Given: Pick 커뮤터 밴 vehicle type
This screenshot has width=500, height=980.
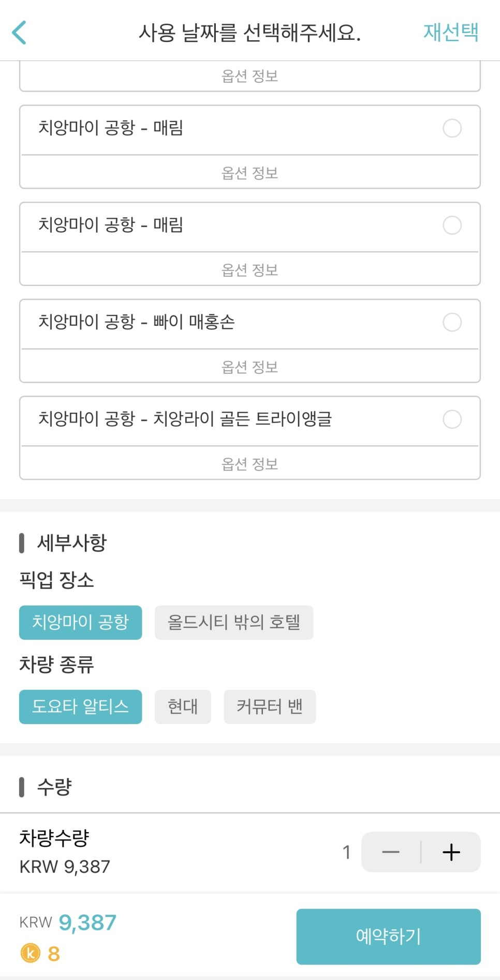Looking at the screenshot, I should [x=270, y=706].
